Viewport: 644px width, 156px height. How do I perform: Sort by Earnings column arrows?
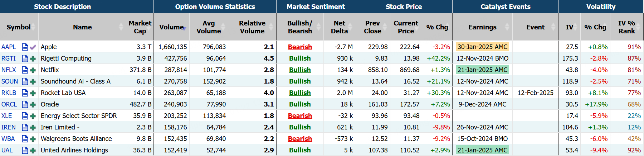(x=507, y=27)
